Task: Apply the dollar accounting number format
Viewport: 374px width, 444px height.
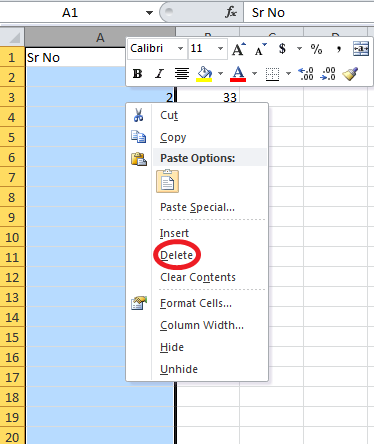Action: tap(282, 49)
